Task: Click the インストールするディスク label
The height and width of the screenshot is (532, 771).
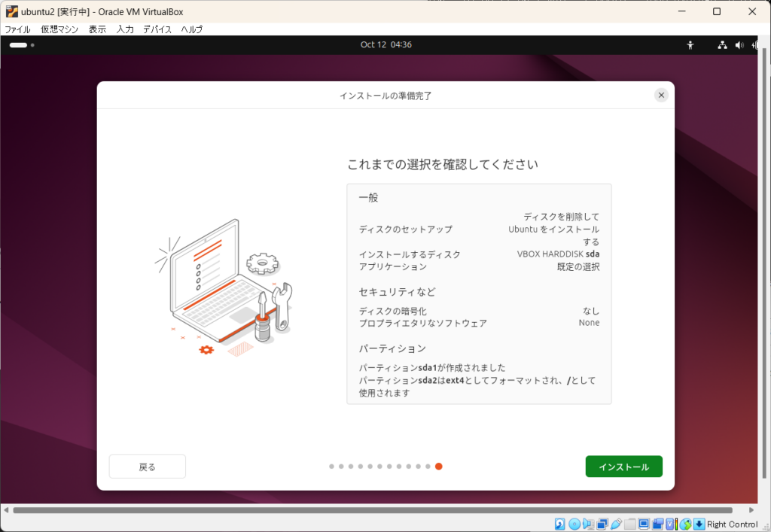Action: click(410, 254)
